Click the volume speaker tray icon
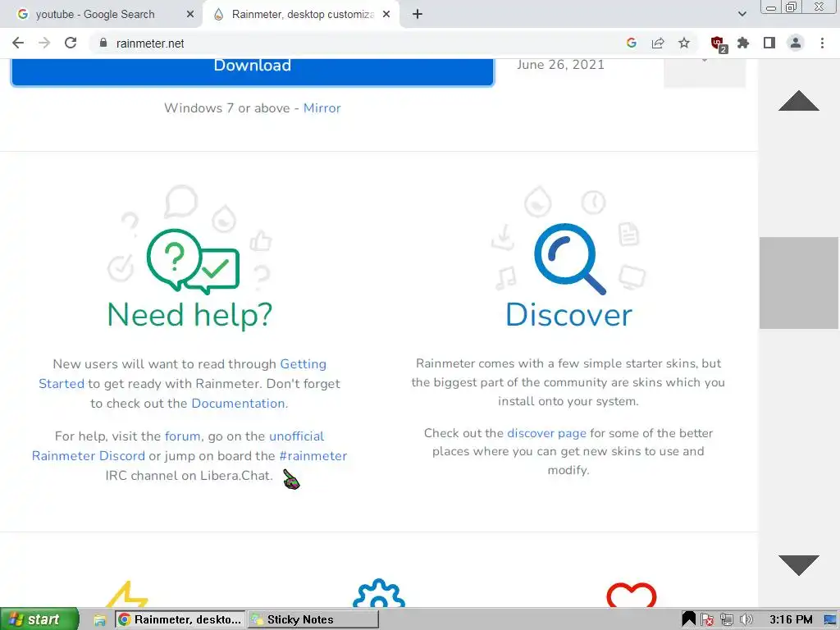This screenshot has height=630, width=840. pos(746,620)
